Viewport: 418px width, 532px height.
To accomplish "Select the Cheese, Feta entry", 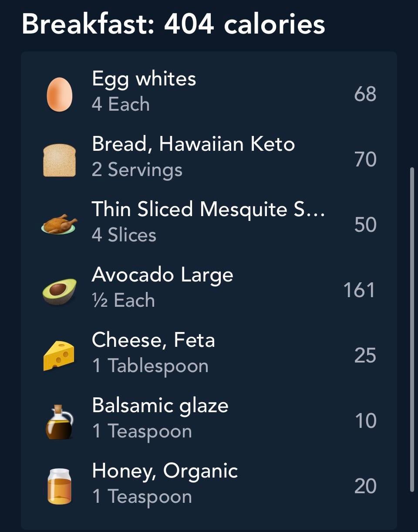I will coord(153,340).
